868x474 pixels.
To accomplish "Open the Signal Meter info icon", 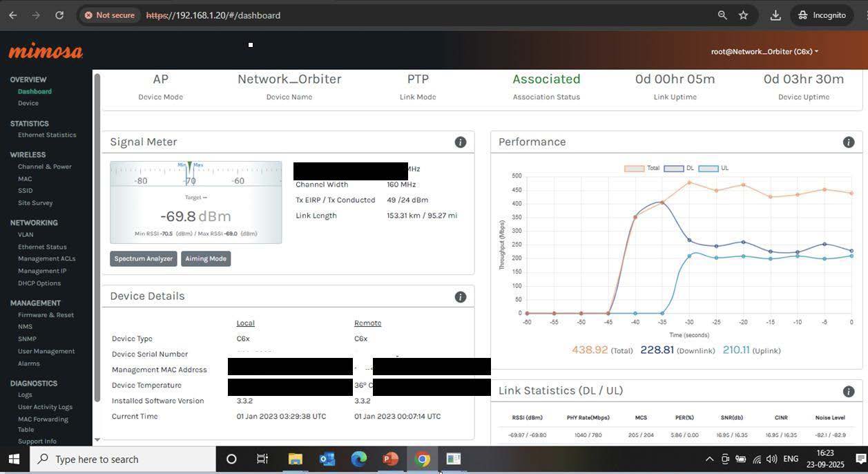I will [x=461, y=142].
